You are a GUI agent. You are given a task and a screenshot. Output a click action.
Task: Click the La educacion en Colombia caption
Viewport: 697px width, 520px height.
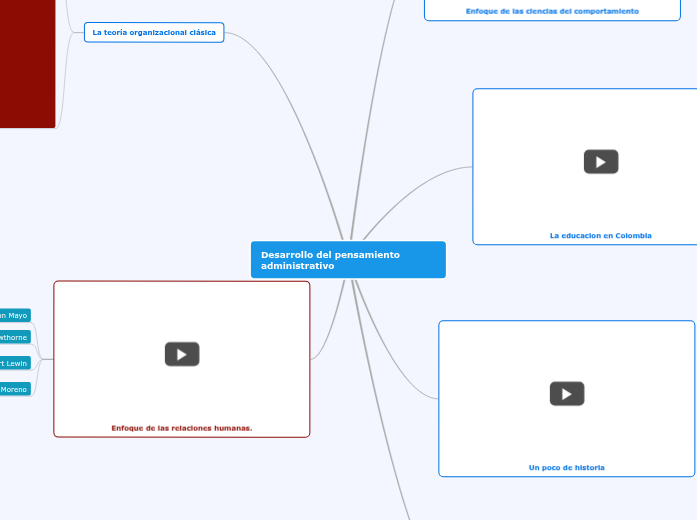click(x=601, y=236)
